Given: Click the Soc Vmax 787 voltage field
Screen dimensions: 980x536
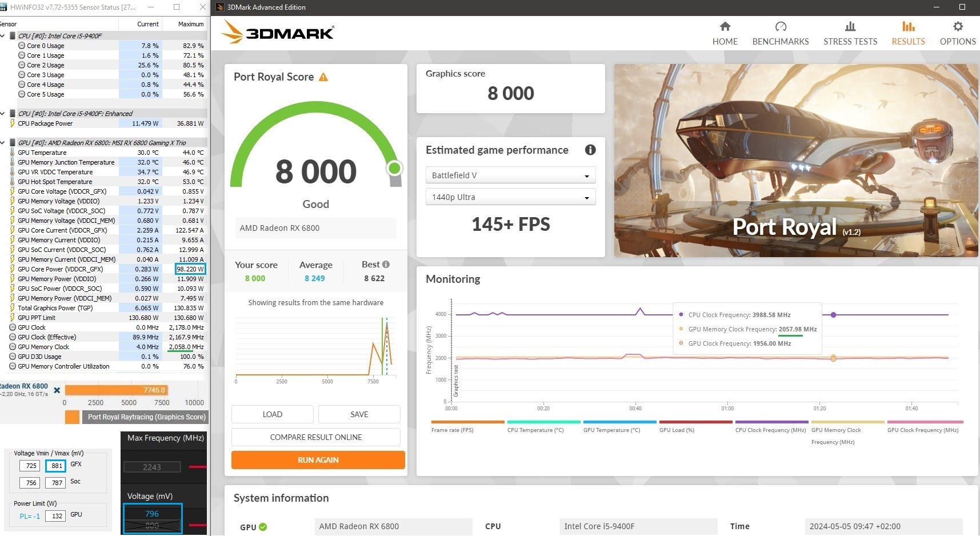Looking at the screenshot, I should 56,483.
